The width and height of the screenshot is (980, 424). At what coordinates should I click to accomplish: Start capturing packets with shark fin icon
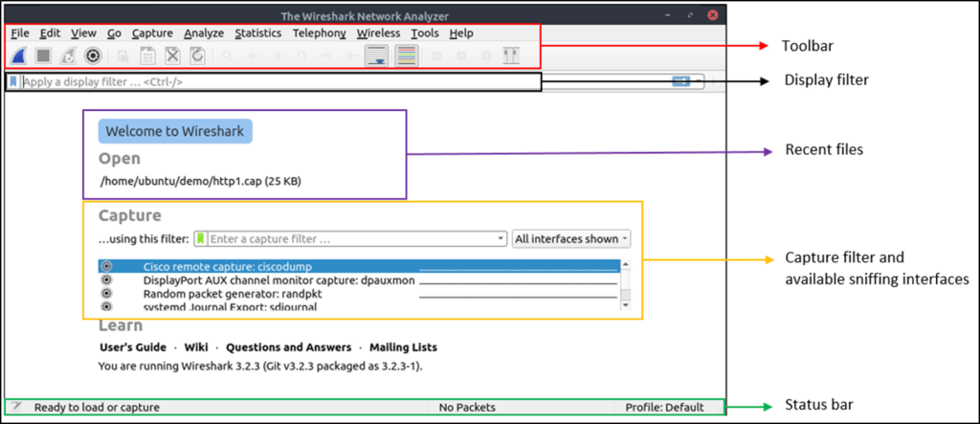click(x=19, y=56)
